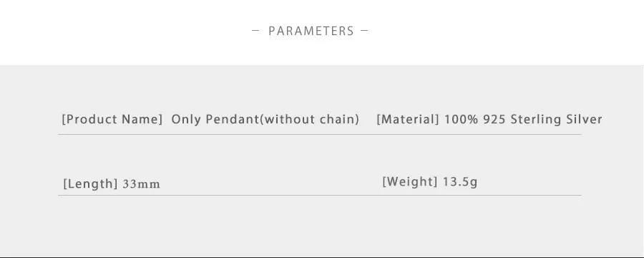This screenshot has width=644, height=258.
Task: Select the [Weight] label
Action: pos(409,181)
